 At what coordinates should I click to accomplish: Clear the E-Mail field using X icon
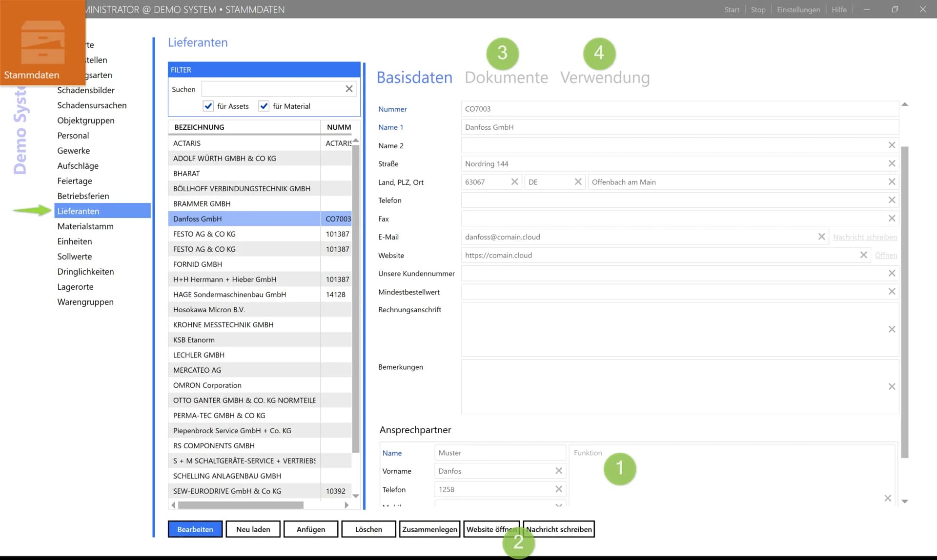tap(821, 237)
